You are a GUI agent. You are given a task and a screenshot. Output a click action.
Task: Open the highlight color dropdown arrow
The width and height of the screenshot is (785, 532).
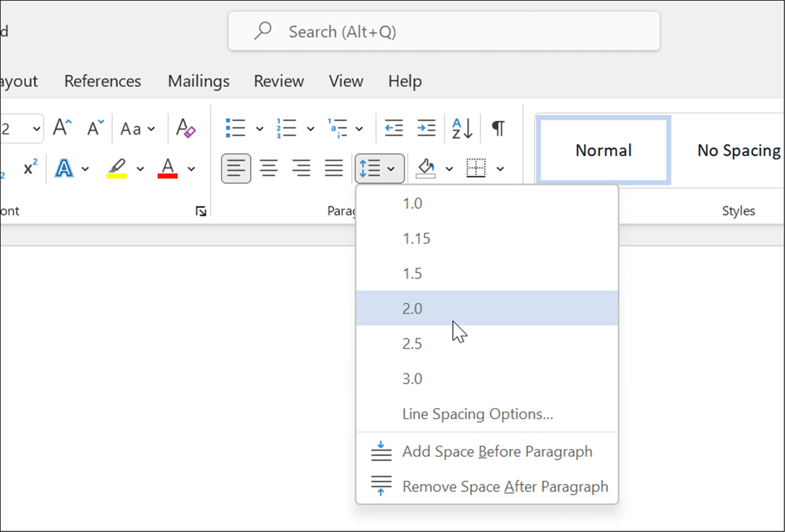[140, 169]
